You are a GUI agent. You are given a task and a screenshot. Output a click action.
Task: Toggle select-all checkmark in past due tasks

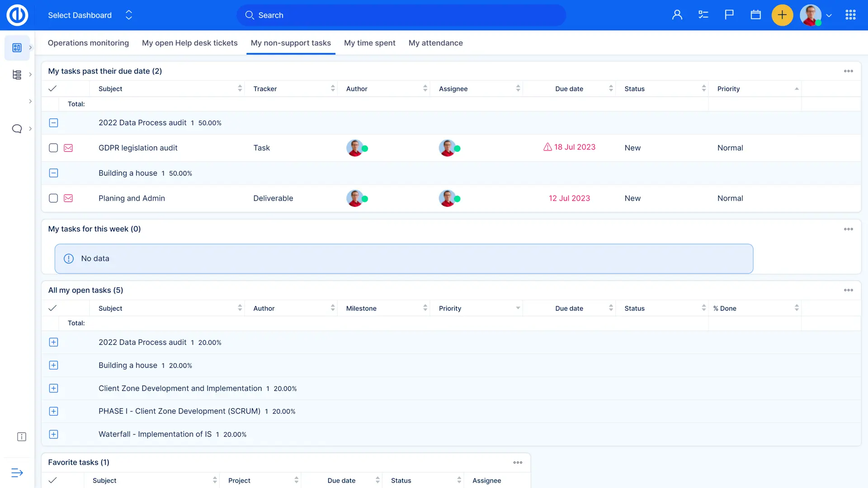pyautogui.click(x=52, y=89)
